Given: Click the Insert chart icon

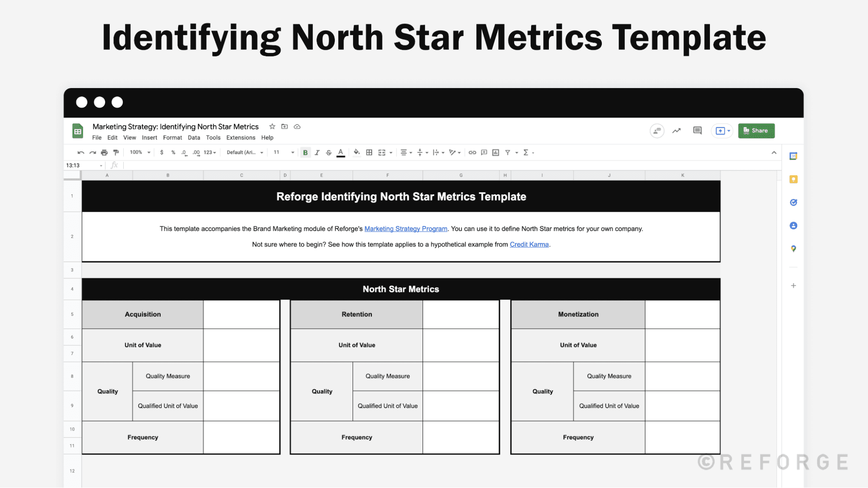Looking at the screenshot, I should (495, 153).
